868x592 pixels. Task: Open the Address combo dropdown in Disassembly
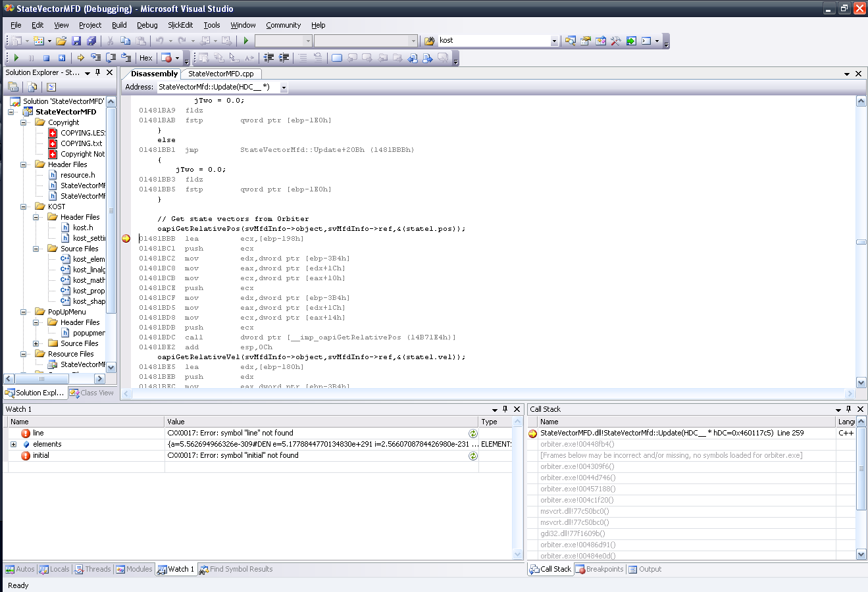[x=284, y=87]
